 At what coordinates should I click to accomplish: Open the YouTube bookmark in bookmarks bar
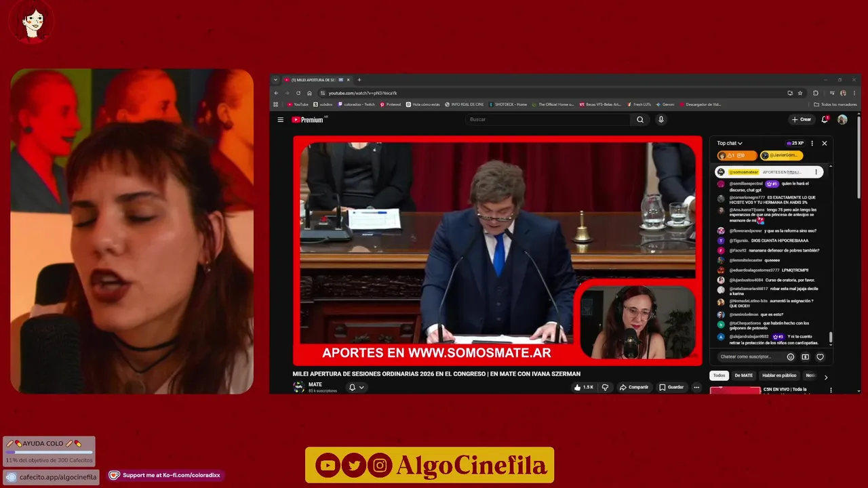coord(298,104)
